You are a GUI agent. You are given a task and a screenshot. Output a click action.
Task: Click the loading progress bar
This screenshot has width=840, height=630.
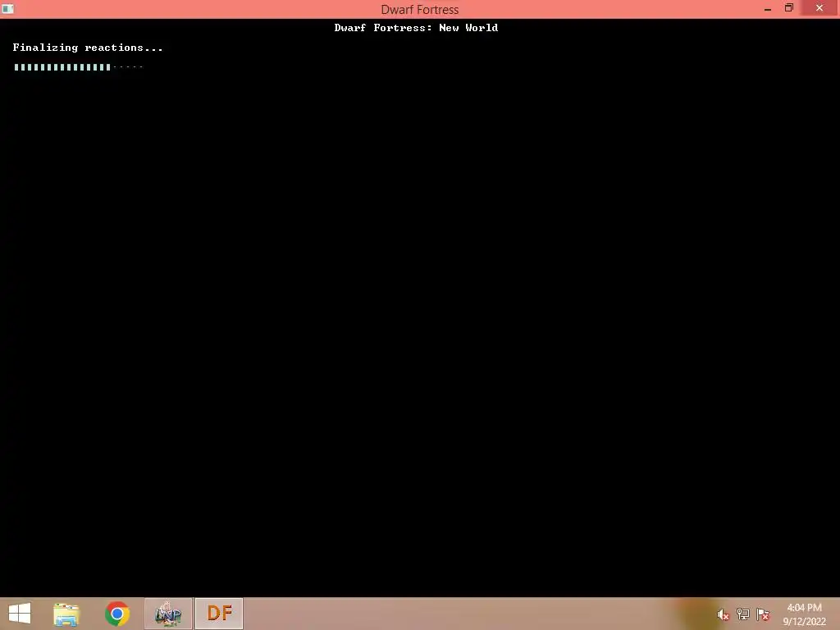(x=78, y=67)
